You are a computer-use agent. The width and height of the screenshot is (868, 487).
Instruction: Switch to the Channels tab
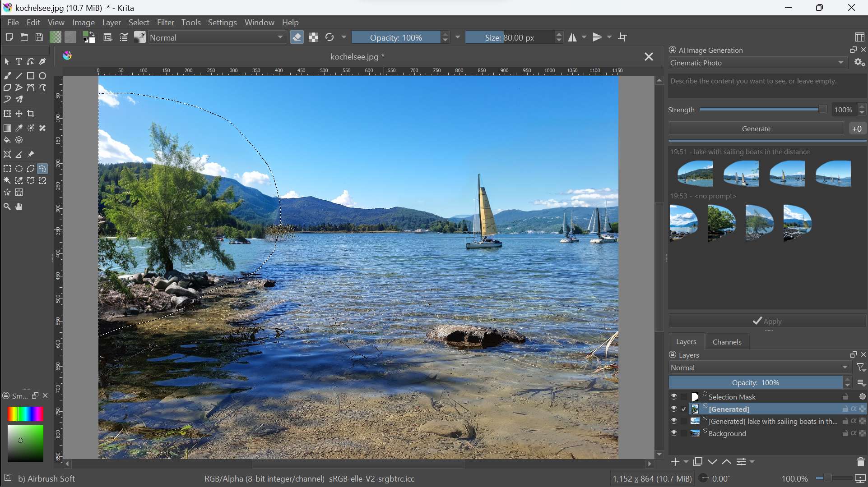point(727,342)
